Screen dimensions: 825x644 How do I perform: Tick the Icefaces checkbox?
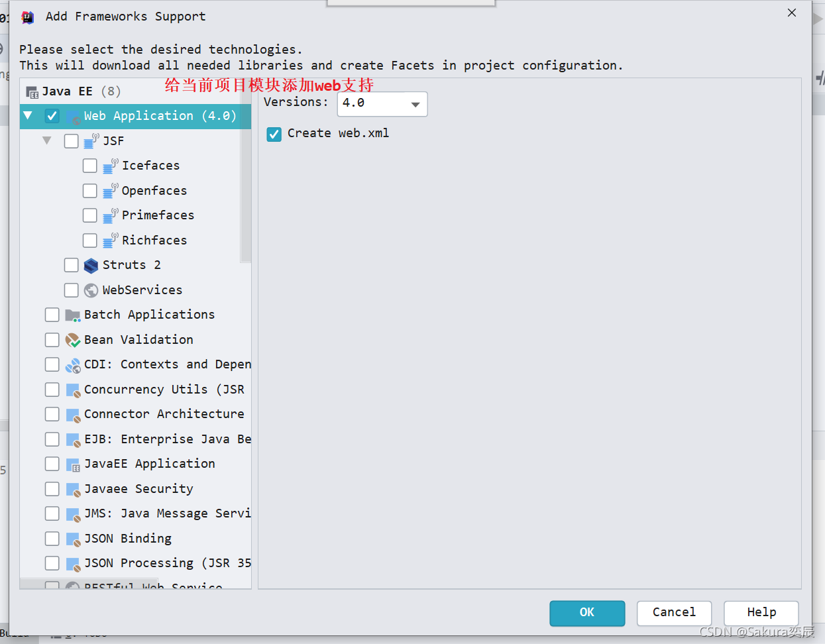pyautogui.click(x=90, y=166)
